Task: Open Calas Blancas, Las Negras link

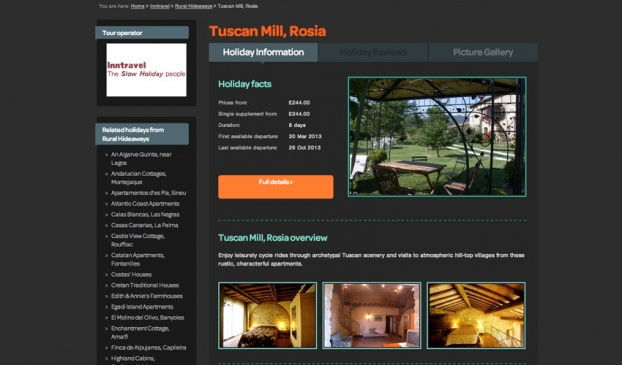Action: 145,214
